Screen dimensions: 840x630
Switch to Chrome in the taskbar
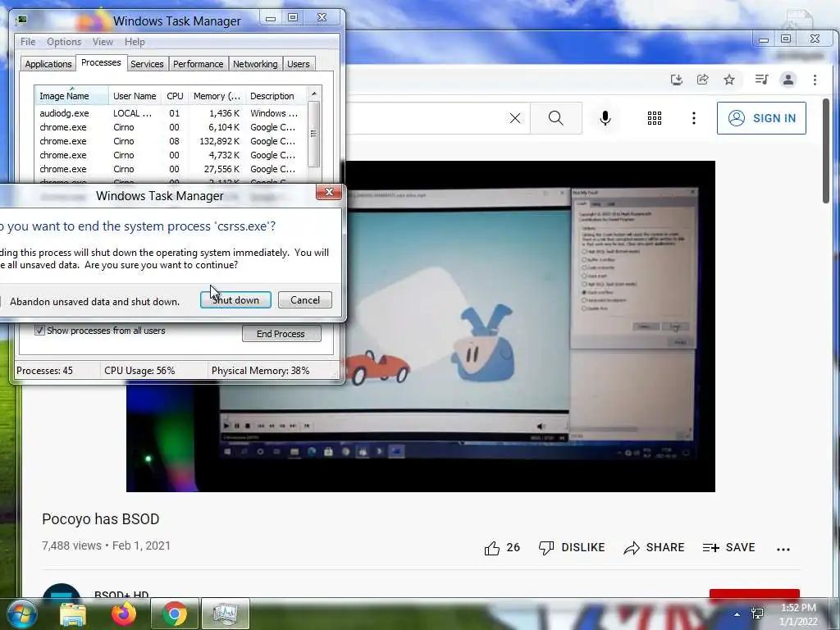pyautogui.click(x=175, y=614)
